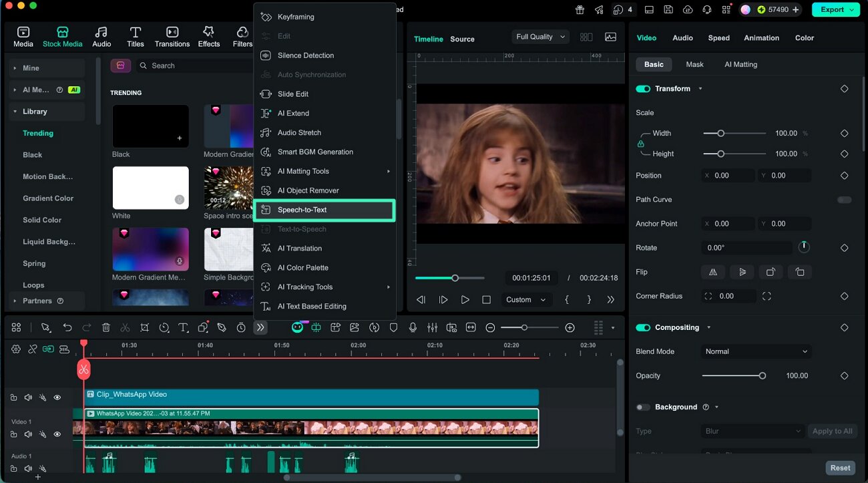Click the save project floppy icon
Image resolution: width=868 pixels, height=483 pixels.
(668, 9)
